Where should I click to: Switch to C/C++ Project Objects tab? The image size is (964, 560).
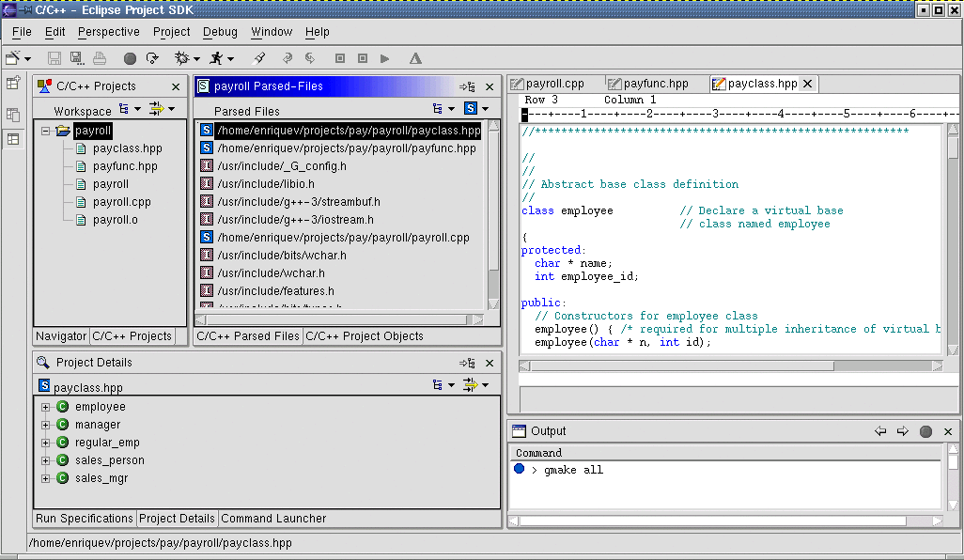click(x=365, y=336)
